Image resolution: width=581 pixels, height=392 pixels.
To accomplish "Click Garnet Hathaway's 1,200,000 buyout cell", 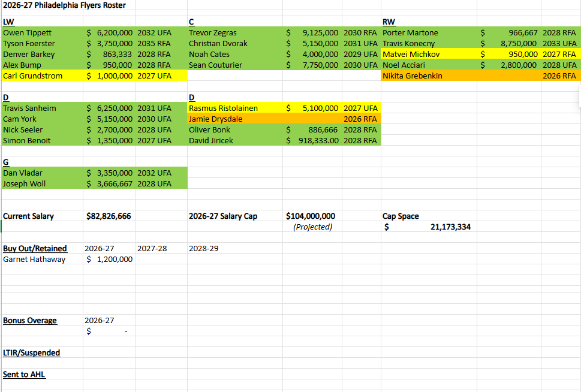I will (x=109, y=259).
